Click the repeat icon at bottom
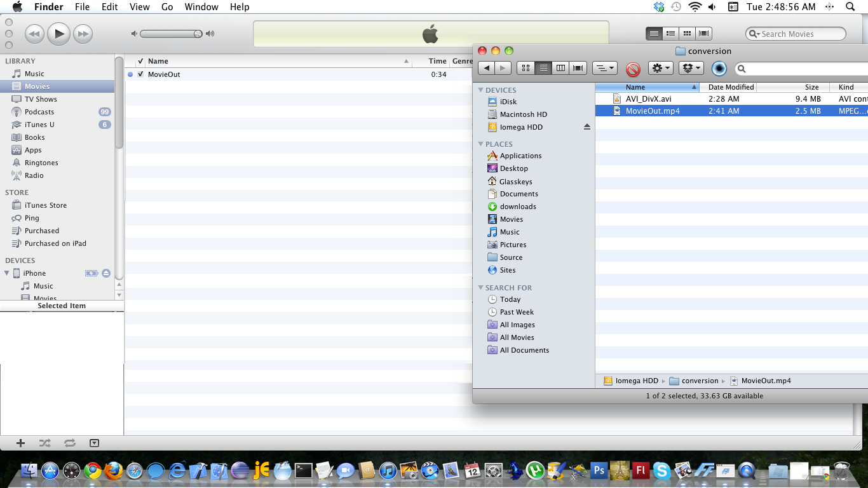Viewport: 868px width, 488px height. pos(69,443)
